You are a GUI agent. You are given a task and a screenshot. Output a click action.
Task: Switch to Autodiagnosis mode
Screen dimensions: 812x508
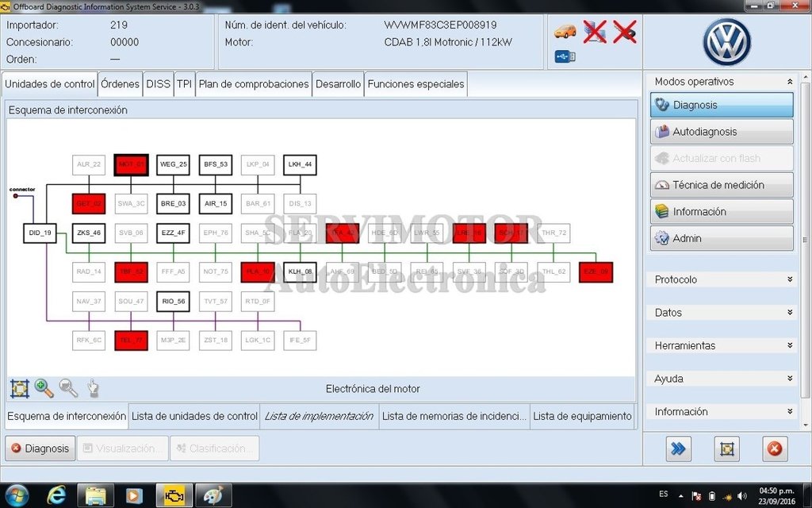(x=722, y=132)
